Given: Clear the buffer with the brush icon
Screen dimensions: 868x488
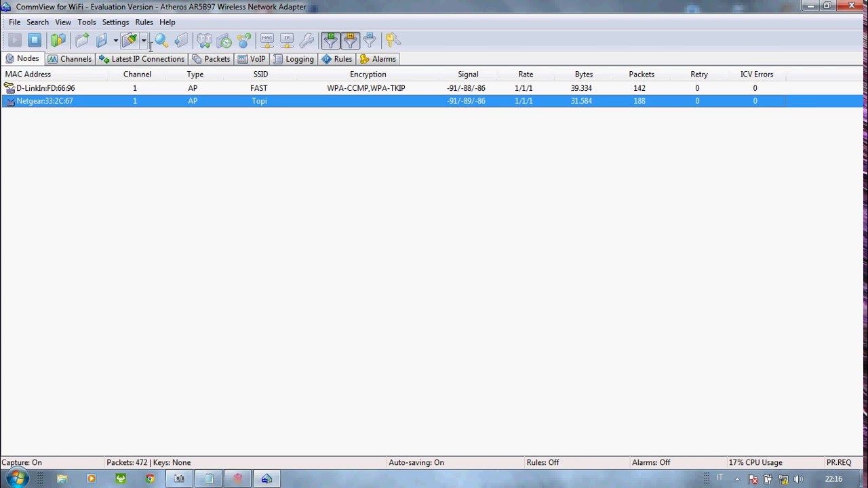Looking at the screenshot, I should tap(130, 41).
